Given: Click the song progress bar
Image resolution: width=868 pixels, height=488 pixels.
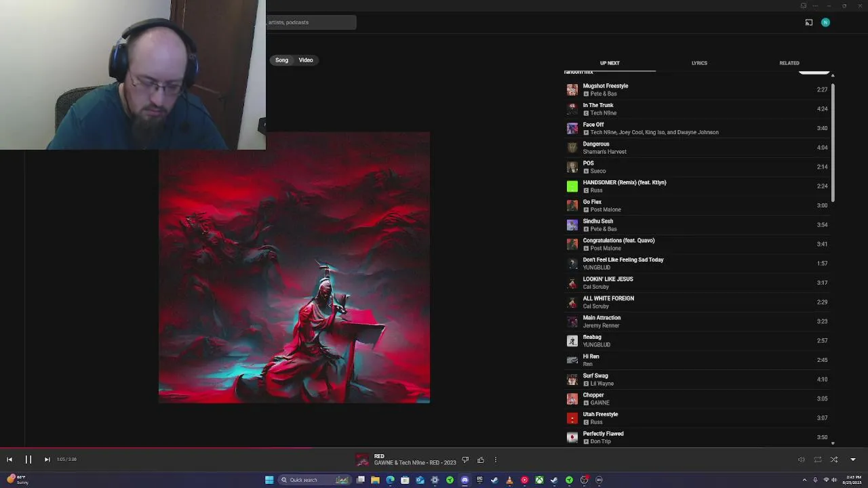Looking at the screenshot, I should (x=434, y=447).
